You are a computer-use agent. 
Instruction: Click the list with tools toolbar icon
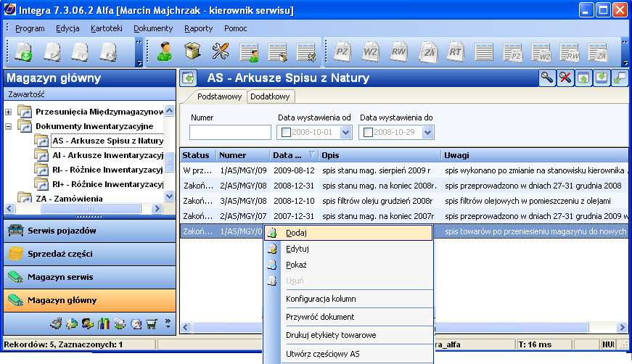click(x=306, y=53)
